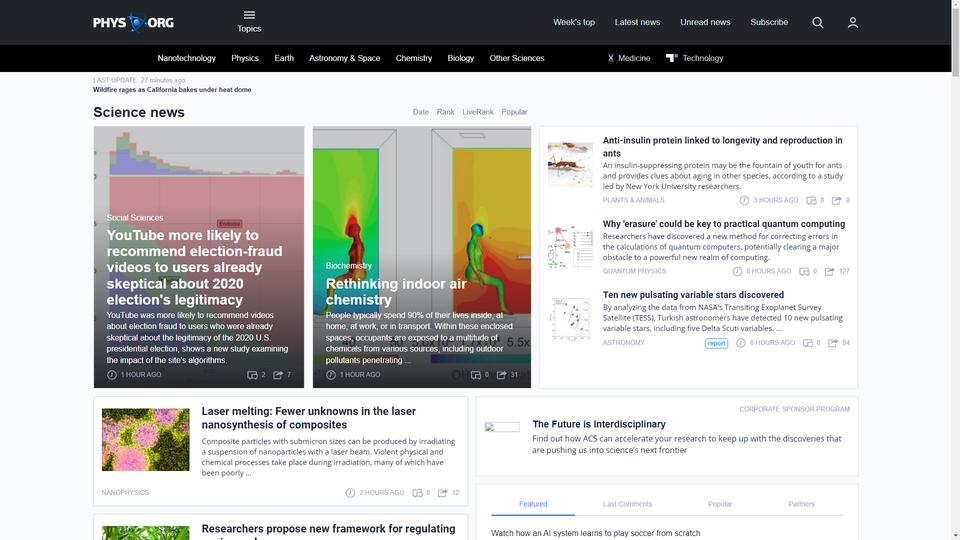Viewport: 960px width, 540px height.
Task: Switch to sidebar Popular tab
Action: (720, 504)
